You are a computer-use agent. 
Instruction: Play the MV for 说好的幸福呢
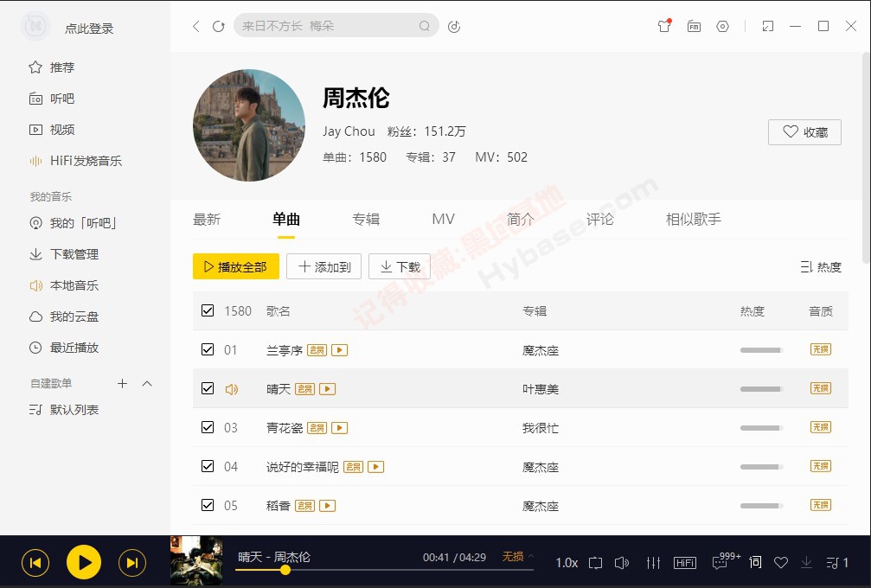tap(376, 467)
